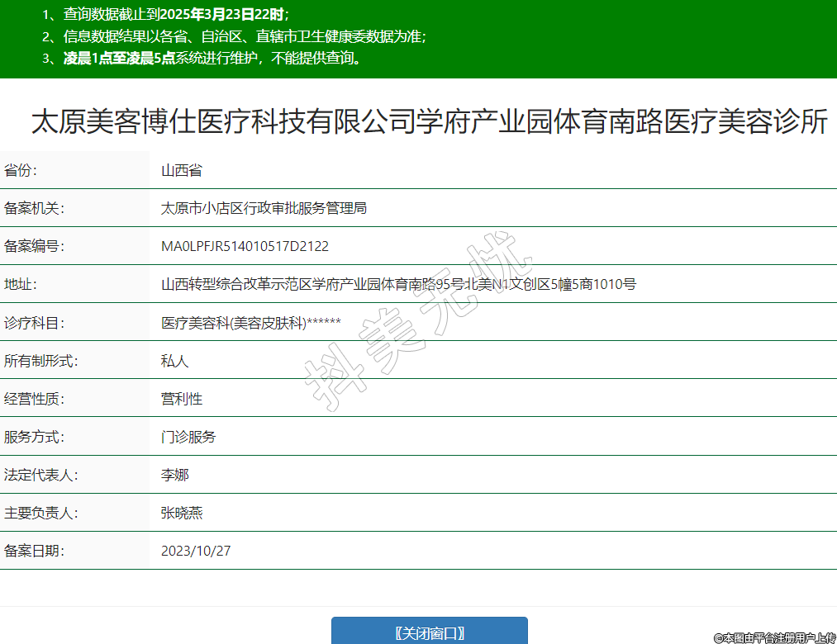Click the 服务方式 value 门诊服务
Viewport: 837px width, 644px height.
click(x=188, y=437)
